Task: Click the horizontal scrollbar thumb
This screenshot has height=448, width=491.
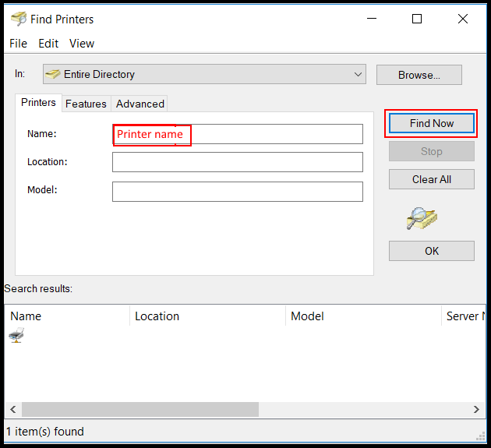Action: click(x=140, y=410)
